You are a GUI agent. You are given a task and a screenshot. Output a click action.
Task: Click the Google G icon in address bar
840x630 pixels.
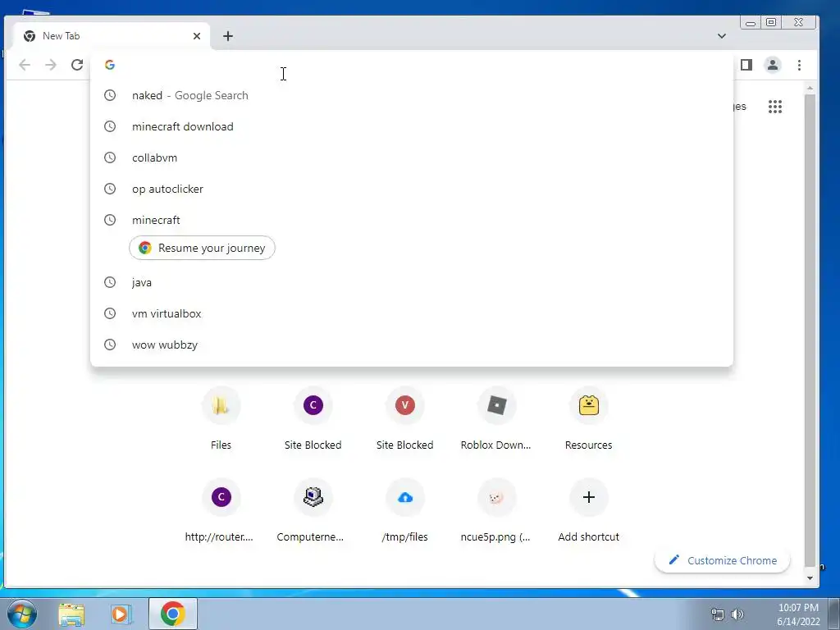[110, 65]
